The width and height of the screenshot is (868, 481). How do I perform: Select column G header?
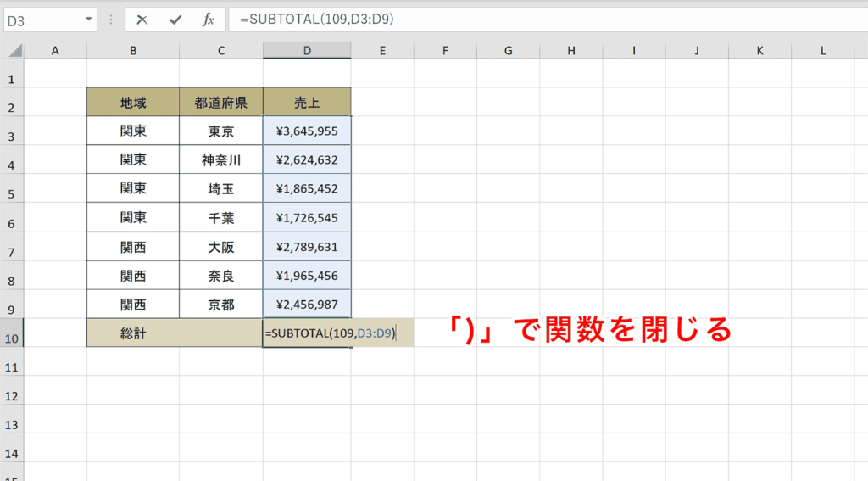(509, 50)
